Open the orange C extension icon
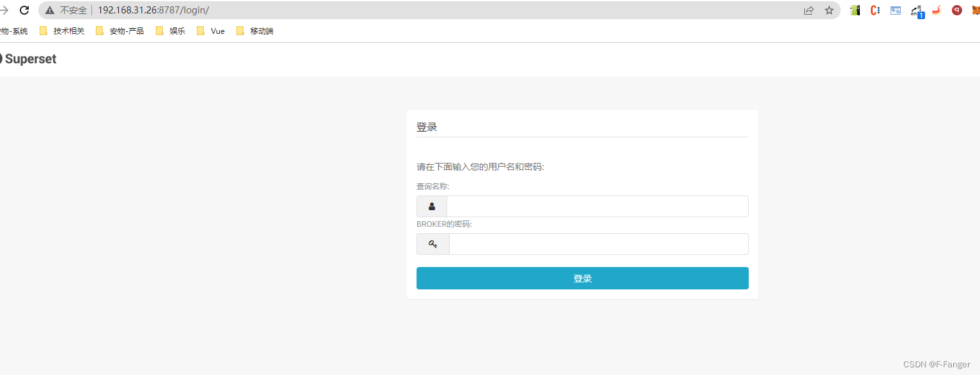 tap(876, 10)
